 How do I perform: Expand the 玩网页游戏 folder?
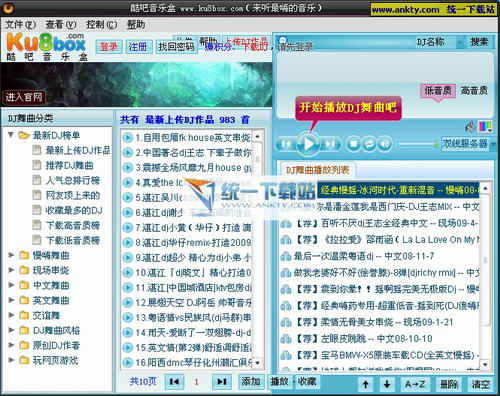point(11,360)
